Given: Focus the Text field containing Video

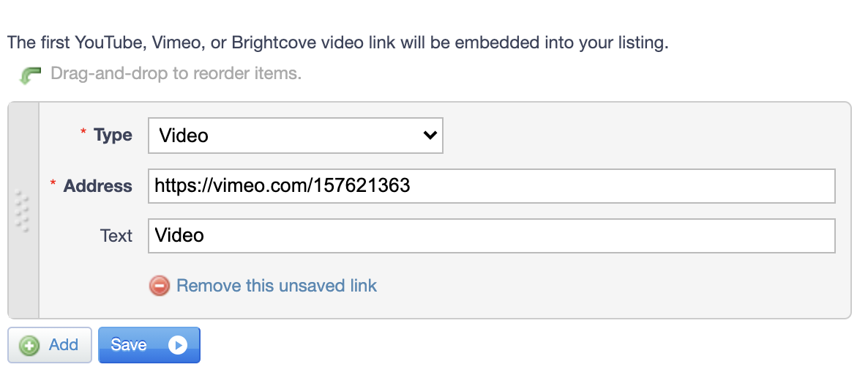Looking at the screenshot, I should [x=492, y=236].
